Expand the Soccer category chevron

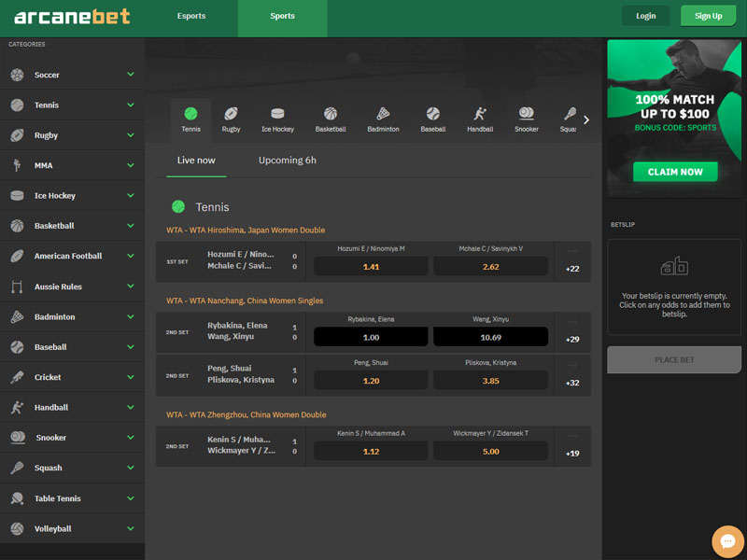pyautogui.click(x=131, y=75)
